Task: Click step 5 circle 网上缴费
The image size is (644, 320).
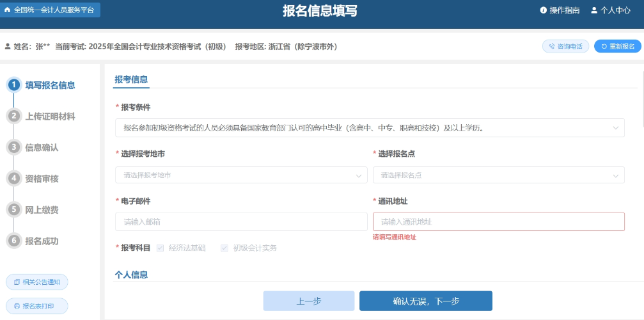Action: pyautogui.click(x=13, y=209)
